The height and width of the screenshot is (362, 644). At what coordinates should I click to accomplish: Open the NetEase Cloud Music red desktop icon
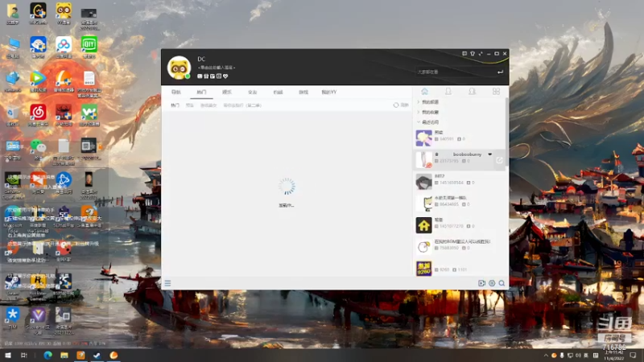(x=38, y=114)
